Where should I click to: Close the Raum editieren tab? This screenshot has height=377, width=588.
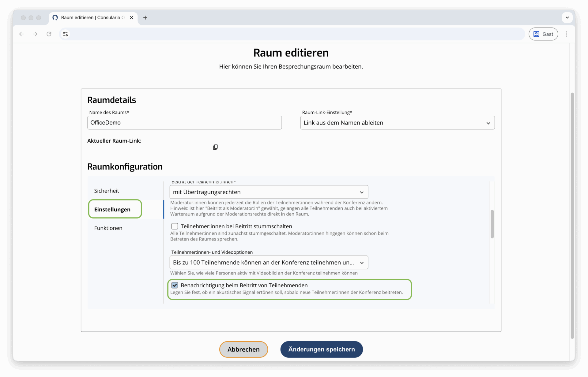click(131, 18)
